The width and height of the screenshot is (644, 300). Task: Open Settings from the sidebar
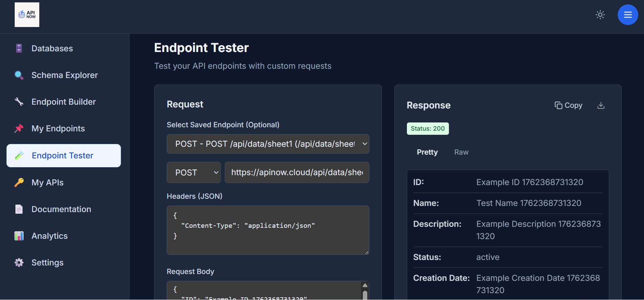(64, 262)
